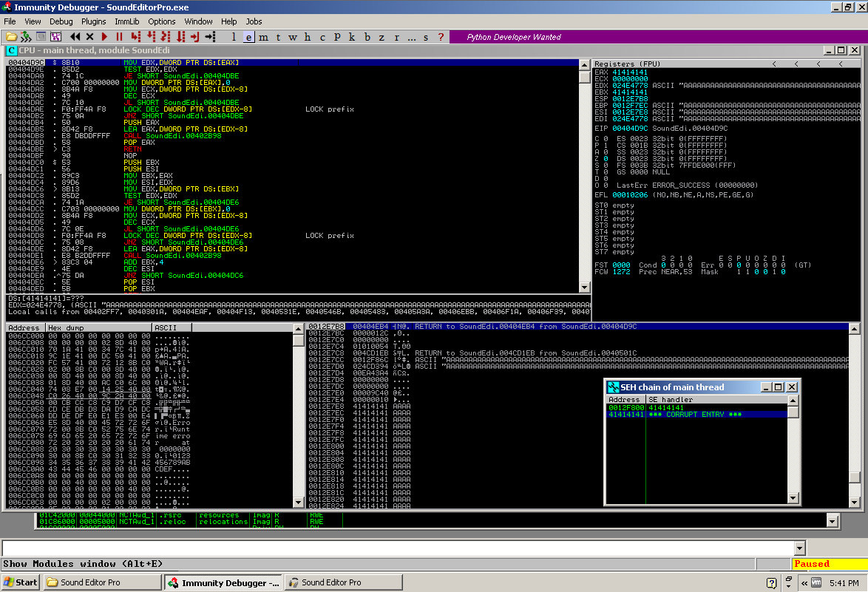Open the View menu

pos(33,21)
